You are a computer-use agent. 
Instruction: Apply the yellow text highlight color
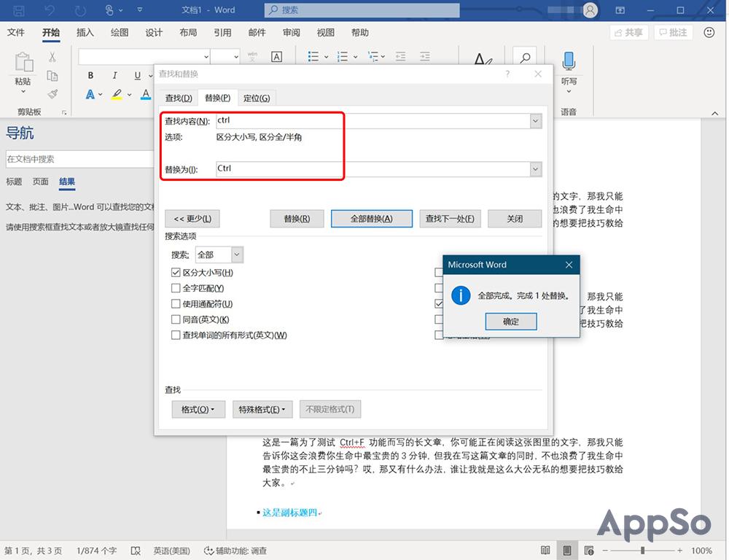[117, 94]
